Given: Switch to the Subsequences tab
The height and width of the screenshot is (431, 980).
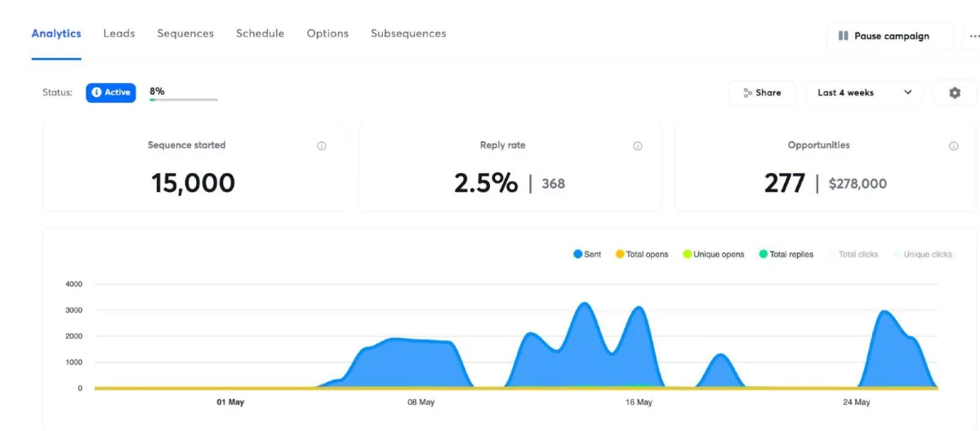Looking at the screenshot, I should click(x=408, y=33).
